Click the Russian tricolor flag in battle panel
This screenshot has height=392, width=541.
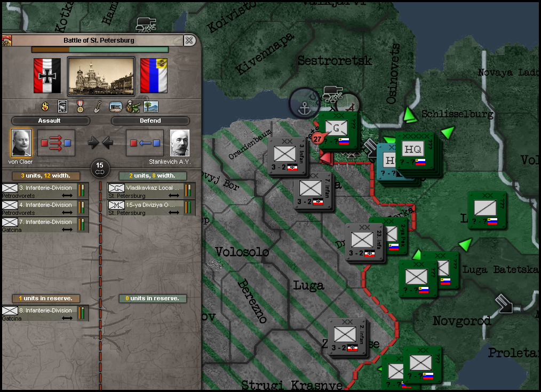click(154, 76)
